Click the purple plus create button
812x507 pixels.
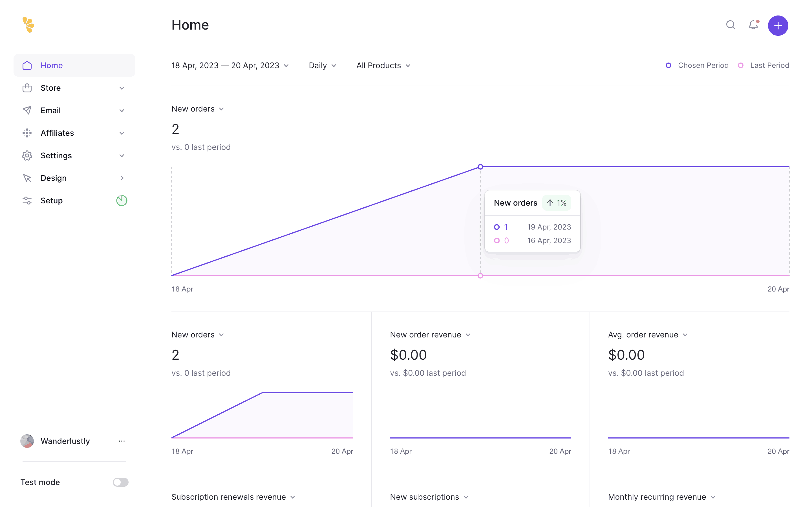point(778,25)
